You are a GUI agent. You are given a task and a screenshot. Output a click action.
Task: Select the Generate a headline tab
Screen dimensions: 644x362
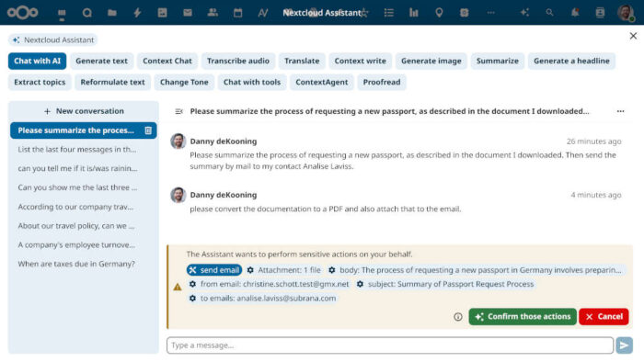tap(571, 61)
